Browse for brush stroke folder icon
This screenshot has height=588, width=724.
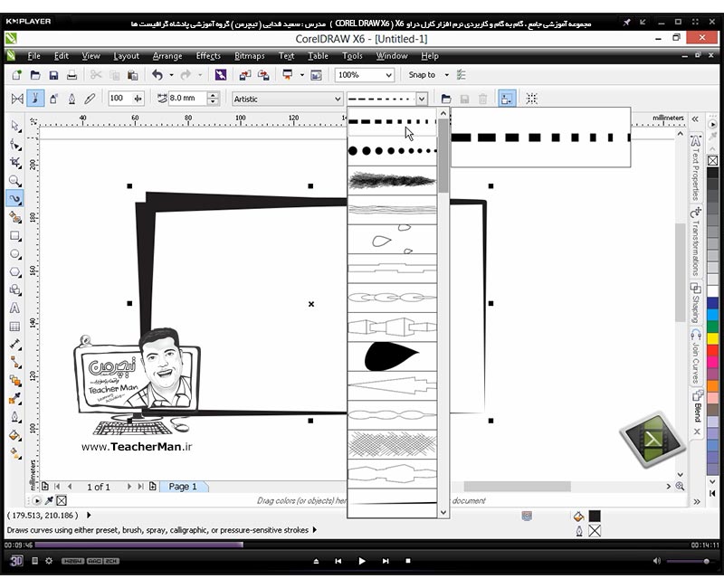pyautogui.click(x=445, y=99)
